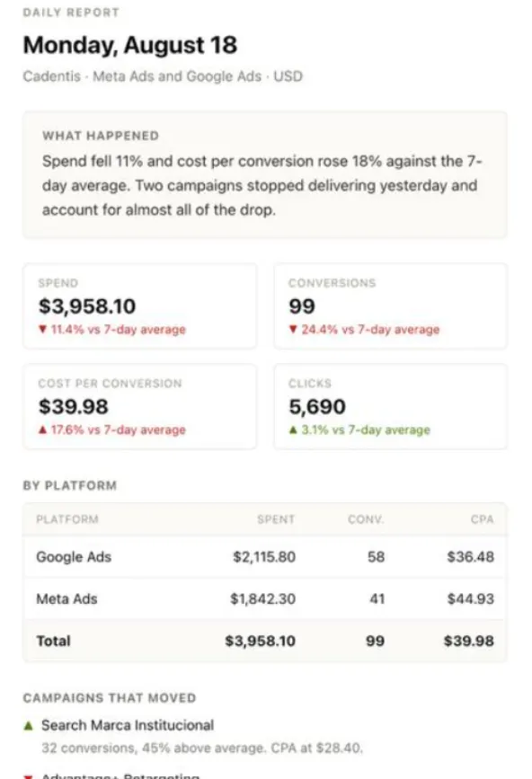This screenshot has height=779, width=532.
Task: Click the Platform column header
Action: point(67,519)
